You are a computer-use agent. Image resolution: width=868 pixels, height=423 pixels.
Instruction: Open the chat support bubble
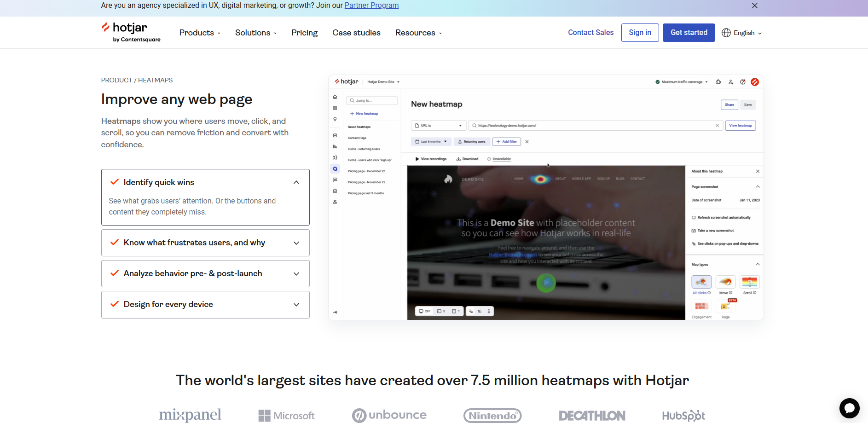coord(849,408)
